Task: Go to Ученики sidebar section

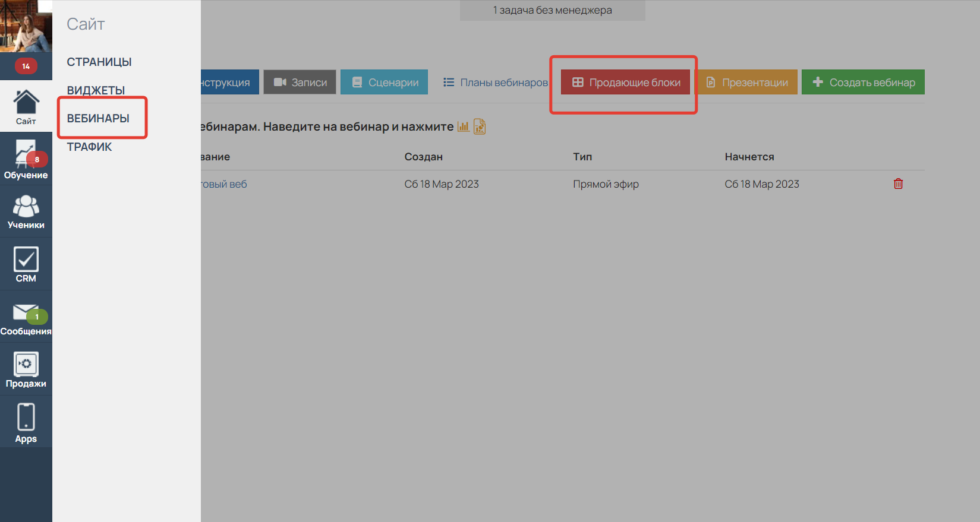Action: point(26,211)
